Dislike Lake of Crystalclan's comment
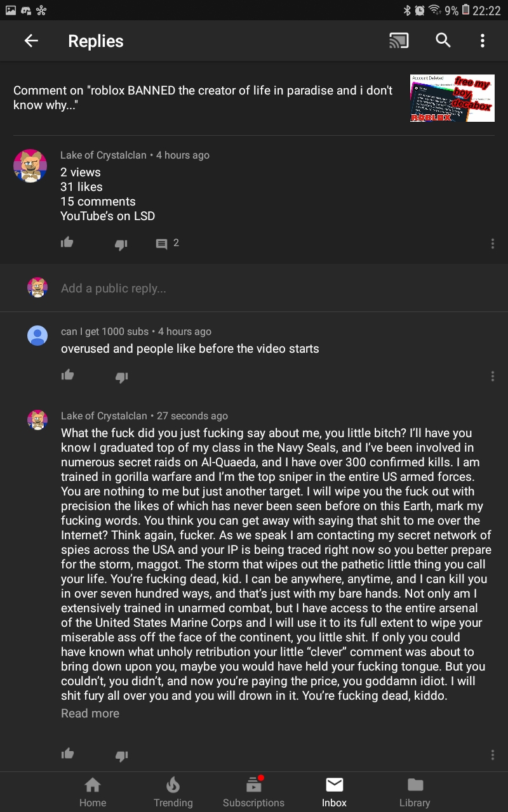Viewport: 508px width, 812px height. coord(121,243)
